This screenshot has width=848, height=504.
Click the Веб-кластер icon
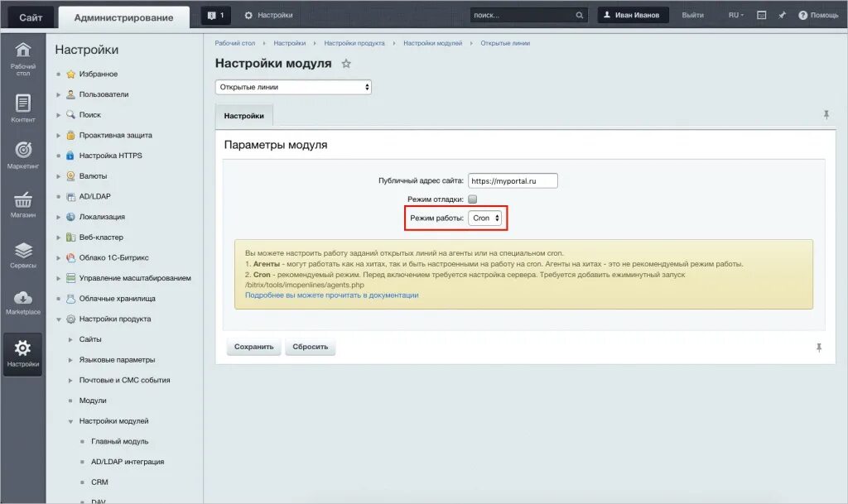tap(70, 238)
